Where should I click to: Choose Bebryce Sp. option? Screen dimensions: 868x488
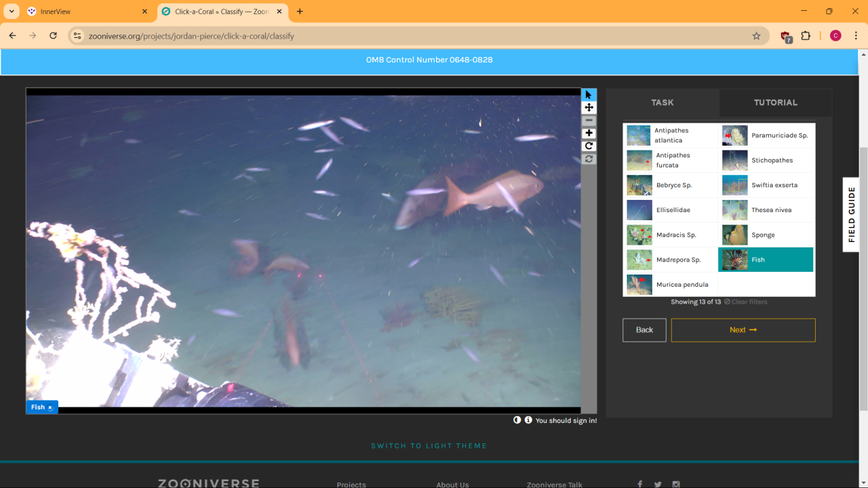click(671, 185)
